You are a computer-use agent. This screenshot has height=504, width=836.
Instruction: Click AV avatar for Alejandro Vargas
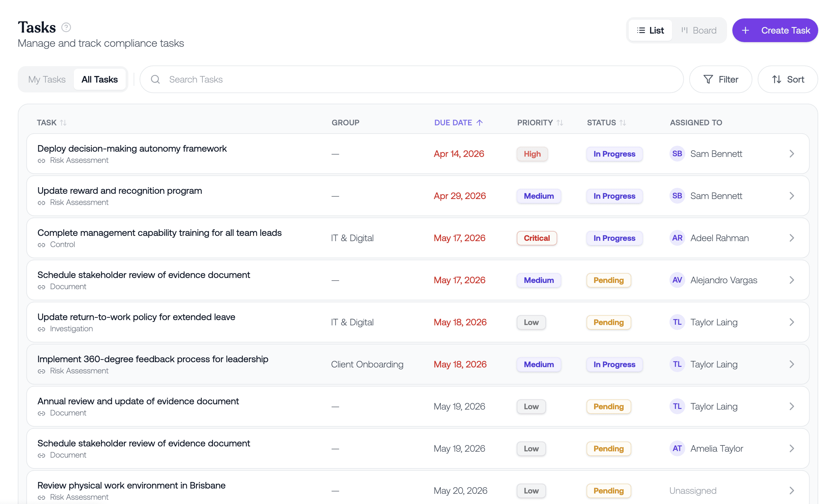pos(677,280)
